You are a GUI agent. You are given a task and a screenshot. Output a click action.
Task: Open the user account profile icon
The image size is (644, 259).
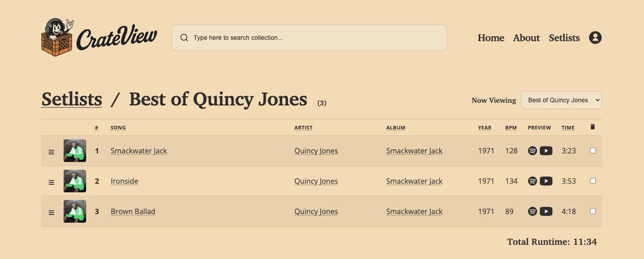595,38
